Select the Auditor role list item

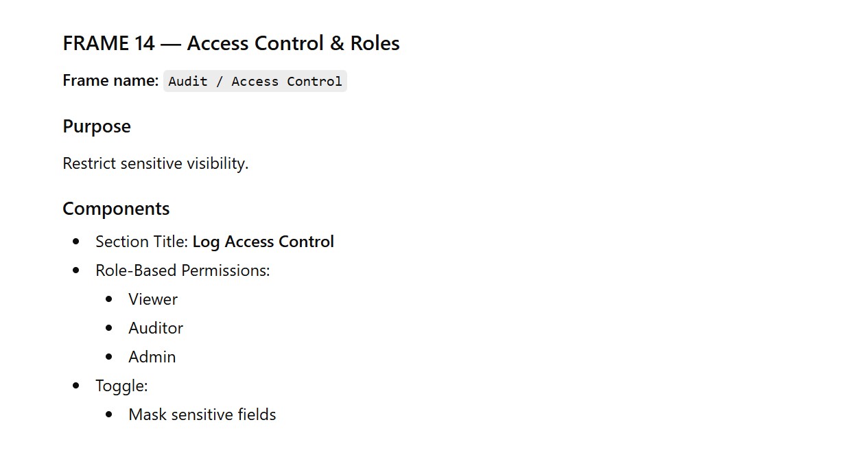click(156, 328)
